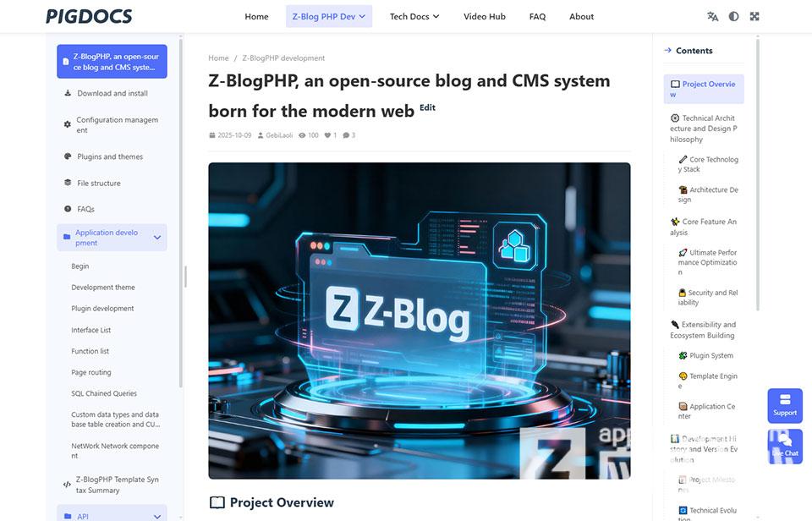Toggle dark/light theme contrast icon
The image size is (812, 521).
733,16
